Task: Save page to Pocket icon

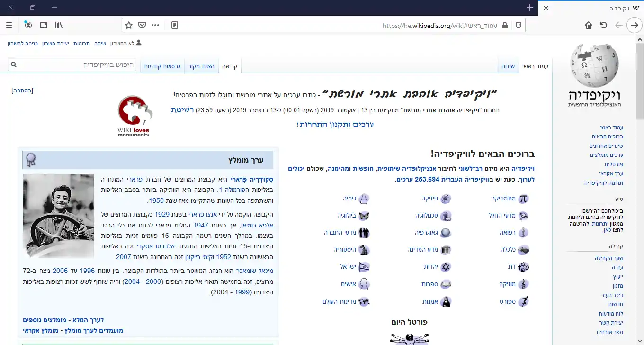Action: (x=142, y=25)
